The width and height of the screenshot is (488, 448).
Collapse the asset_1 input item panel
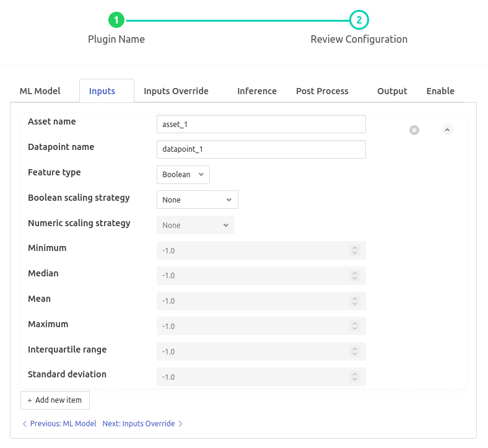tap(448, 130)
